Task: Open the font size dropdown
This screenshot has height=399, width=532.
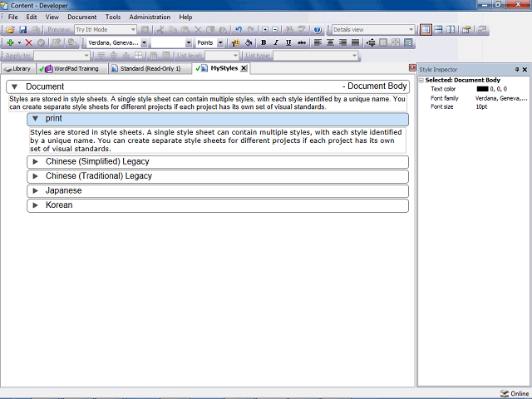Action: 189,42
